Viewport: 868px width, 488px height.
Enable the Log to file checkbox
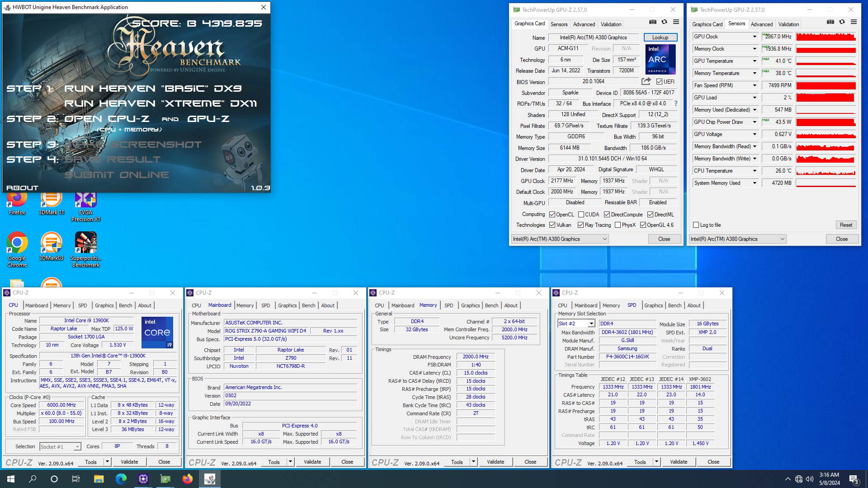(696, 225)
